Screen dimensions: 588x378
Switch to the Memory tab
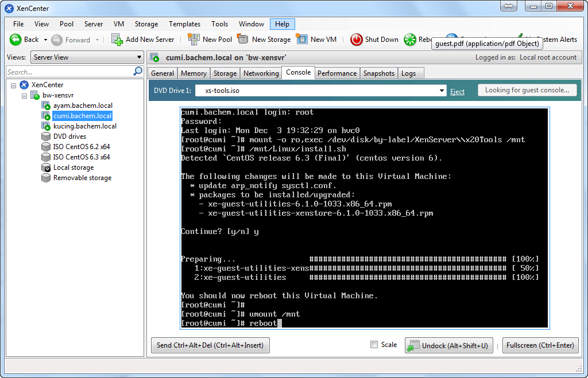click(x=194, y=73)
